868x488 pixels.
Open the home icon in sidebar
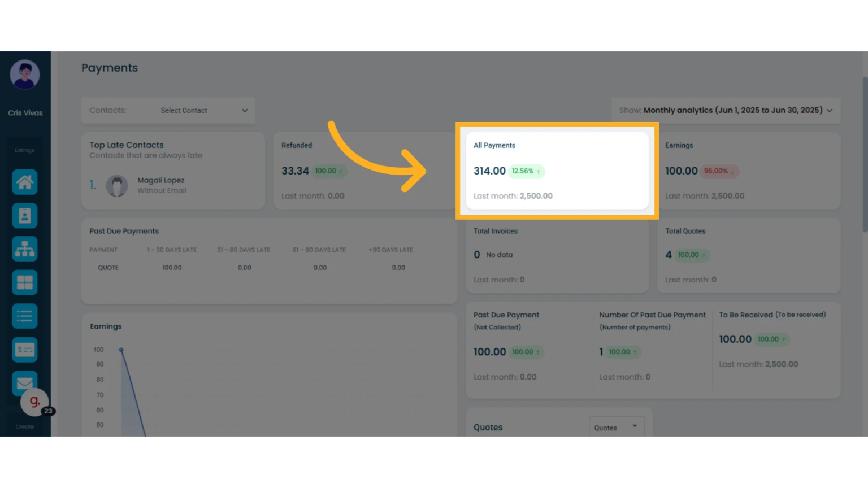coord(25,182)
